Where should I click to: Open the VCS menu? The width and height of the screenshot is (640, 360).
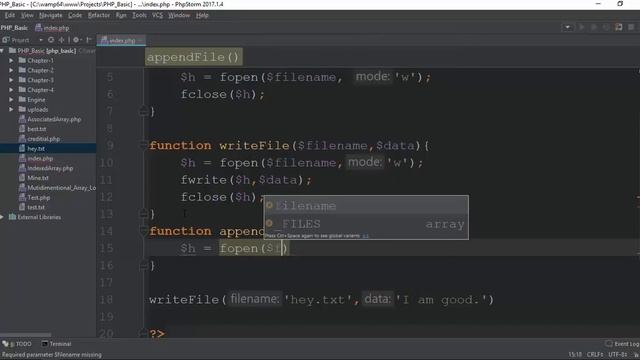(x=157, y=15)
